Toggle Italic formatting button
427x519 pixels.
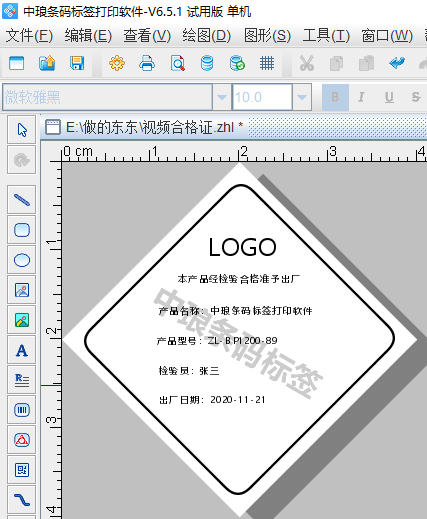[x=361, y=97]
